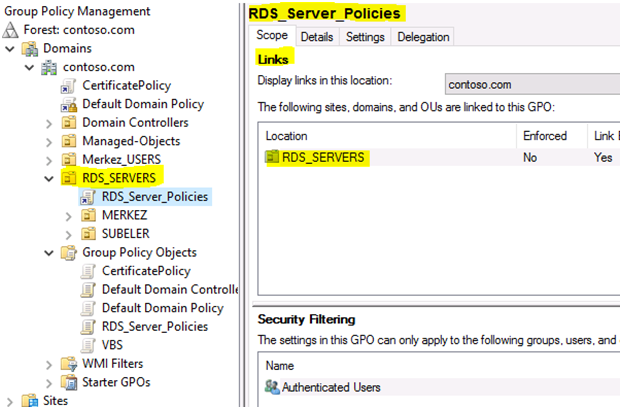Switch to the Scope tab
This screenshot has height=409, width=622.
coord(272,35)
